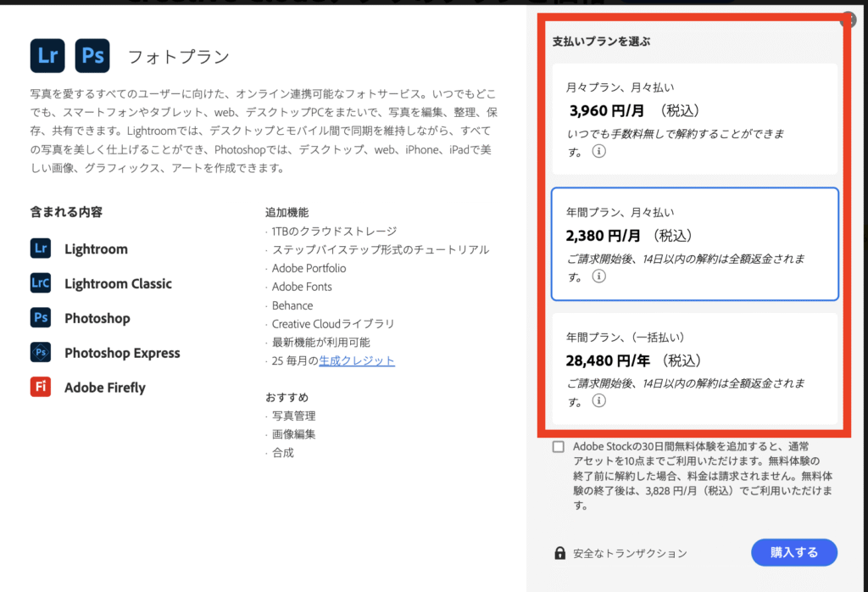The image size is (868, 592).
Task: Select the 年間プラン(一括払い) plan option
Action: tap(694, 369)
